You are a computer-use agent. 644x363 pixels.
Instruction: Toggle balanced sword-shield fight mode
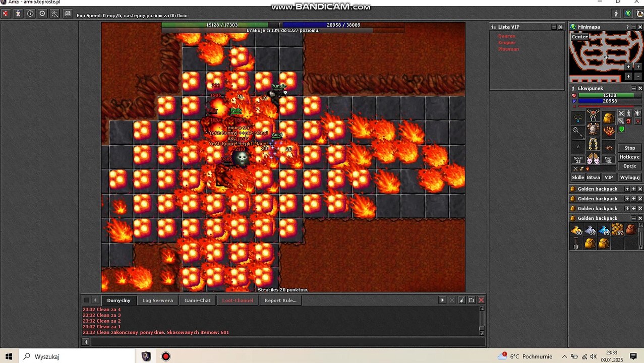621,121
